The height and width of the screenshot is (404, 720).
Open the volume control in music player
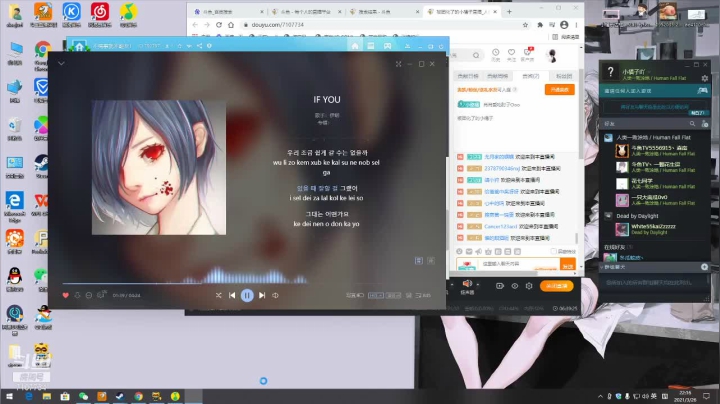coord(276,295)
